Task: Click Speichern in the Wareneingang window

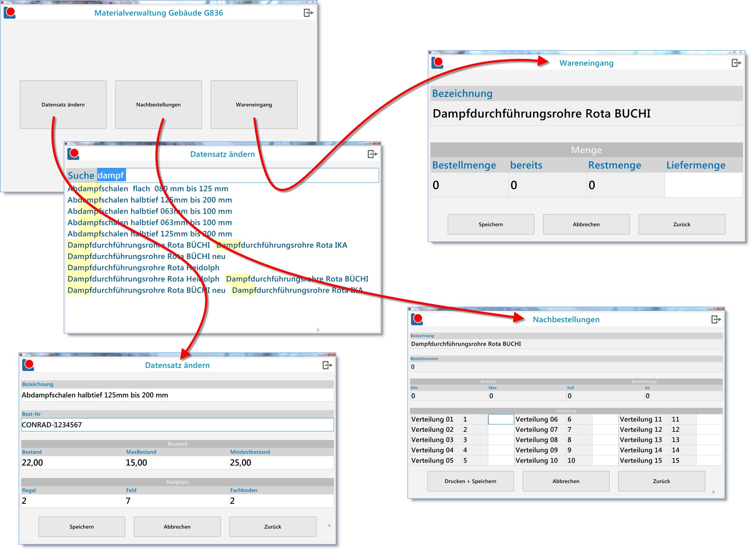Action: tap(491, 225)
